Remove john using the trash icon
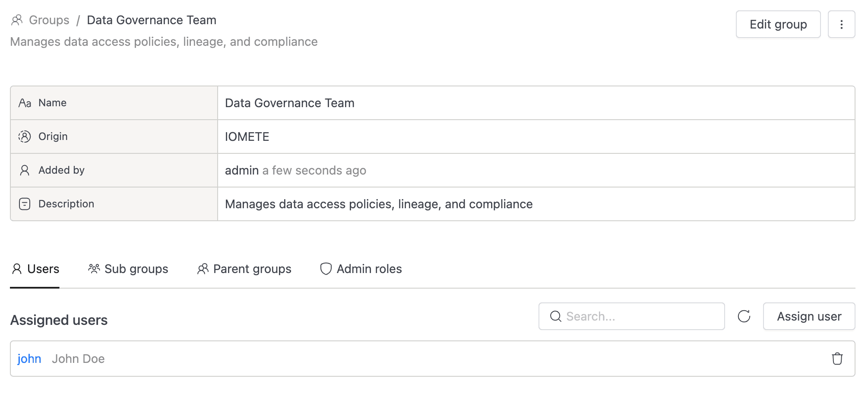 coord(837,359)
